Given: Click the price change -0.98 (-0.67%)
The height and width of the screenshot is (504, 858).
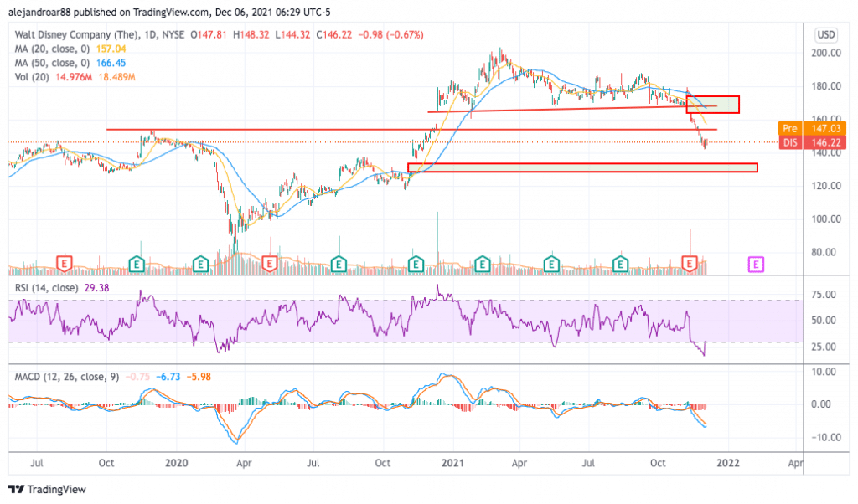Looking at the screenshot, I should [x=390, y=34].
